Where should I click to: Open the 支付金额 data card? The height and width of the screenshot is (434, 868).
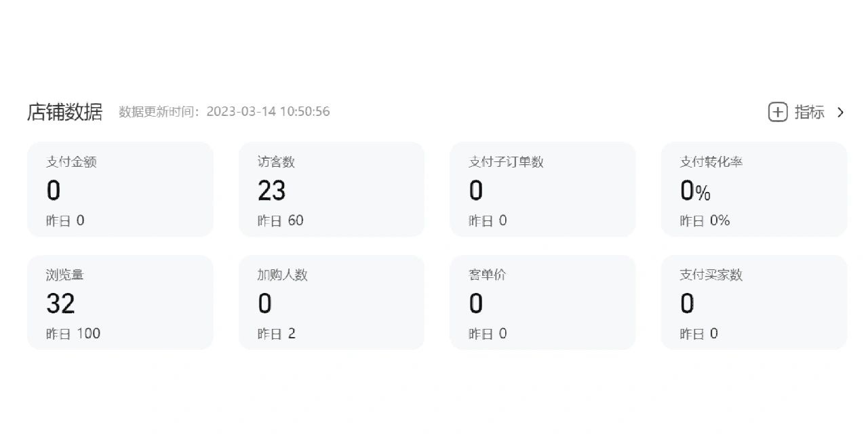(120, 189)
